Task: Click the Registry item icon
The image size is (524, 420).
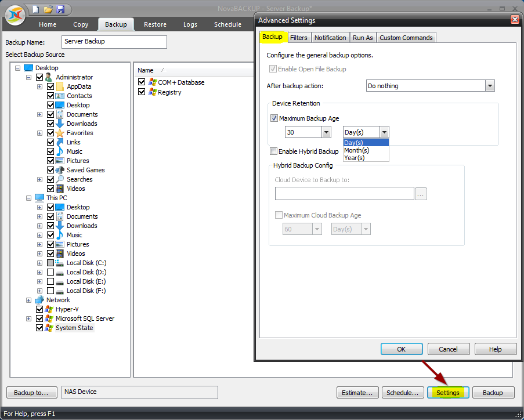Action: (153, 92)
